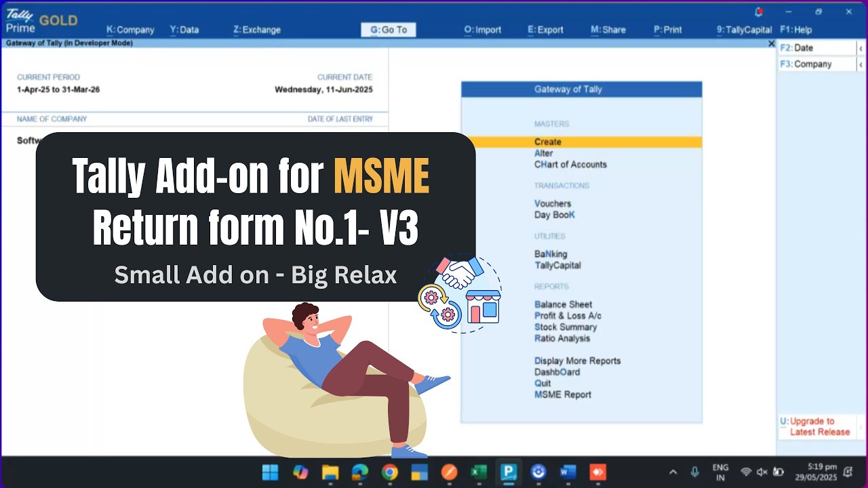The image size is (868, 488).
Task: Open Google Chrome from the taskbar
Action: (389, 472)
